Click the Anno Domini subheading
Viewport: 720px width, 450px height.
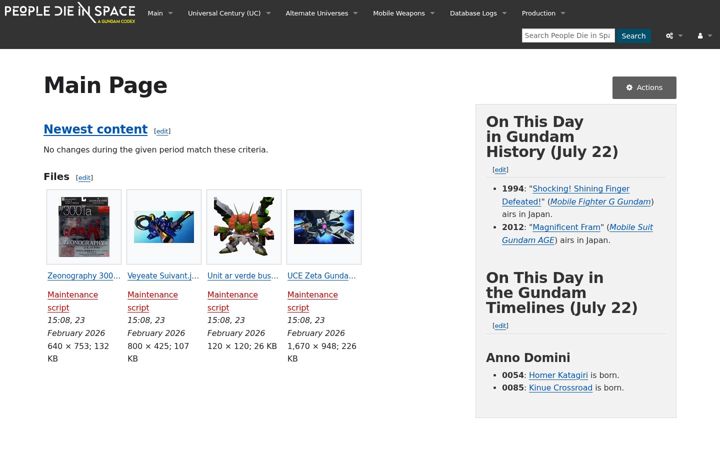[528, 358]
